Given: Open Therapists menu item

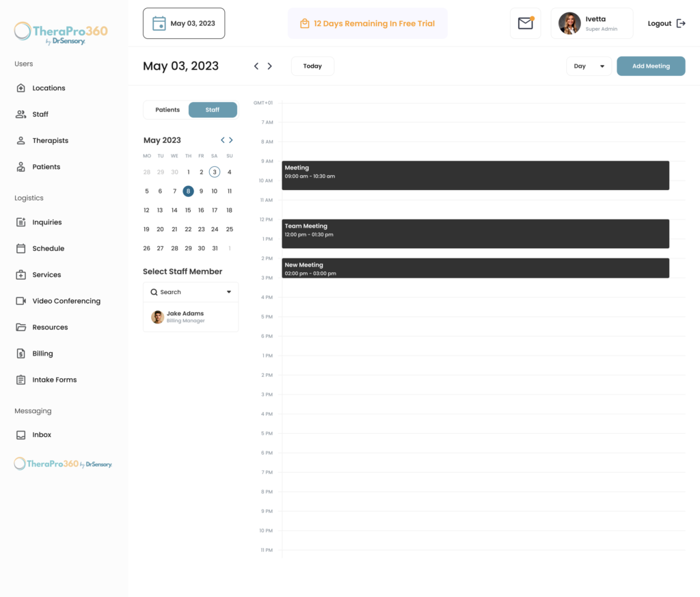Looking at the screenshot, I should pos(51,141).
